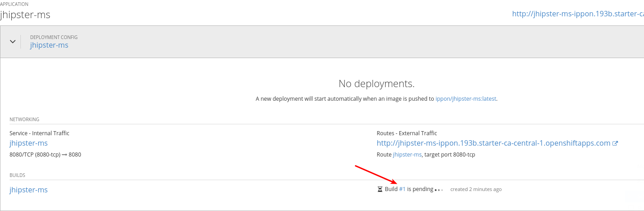Click the BUILDS section header
The image size is (644, 211).
pos(17,175)
